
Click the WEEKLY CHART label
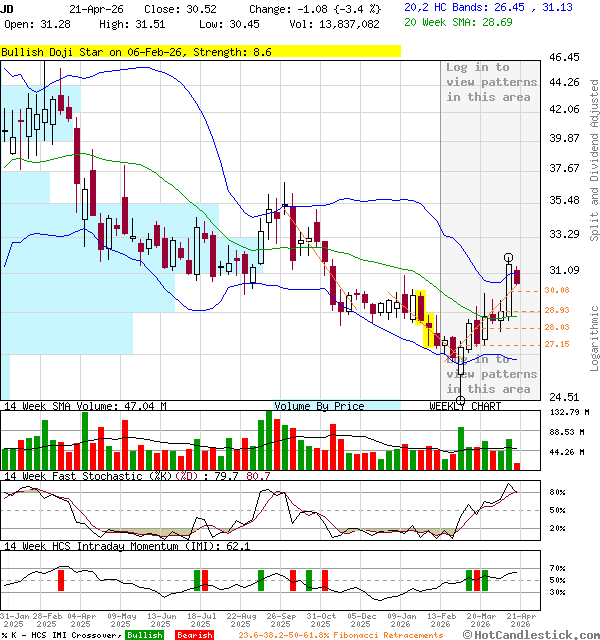click(465, 406)
